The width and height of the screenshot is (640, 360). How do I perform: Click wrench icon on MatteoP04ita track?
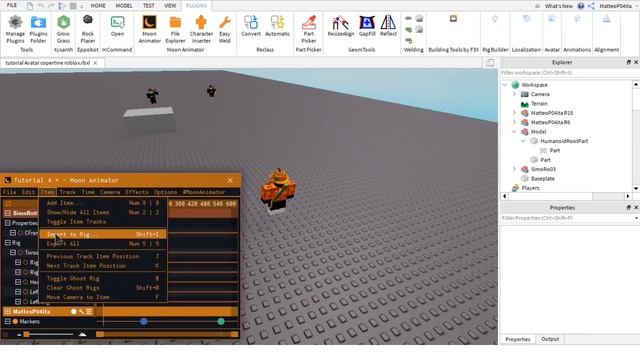point(81,311)
